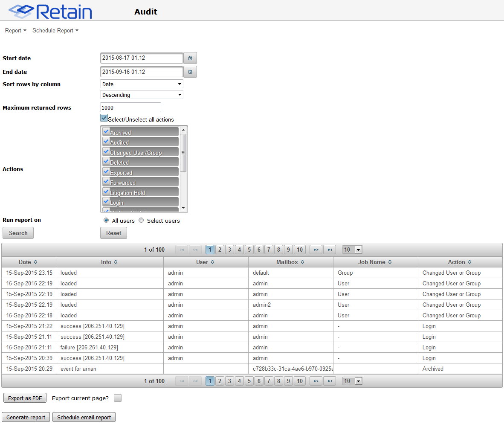Viewport: 504px width, 427px height.
Task: Open the Schedule Report menu
Action: point(55,31)
